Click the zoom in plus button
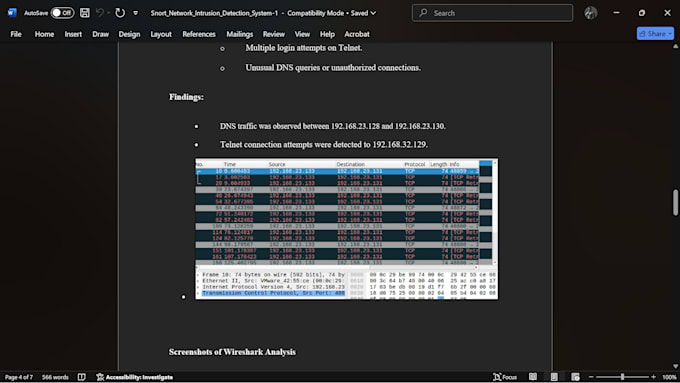680x383 pixels. click(654, 377)
